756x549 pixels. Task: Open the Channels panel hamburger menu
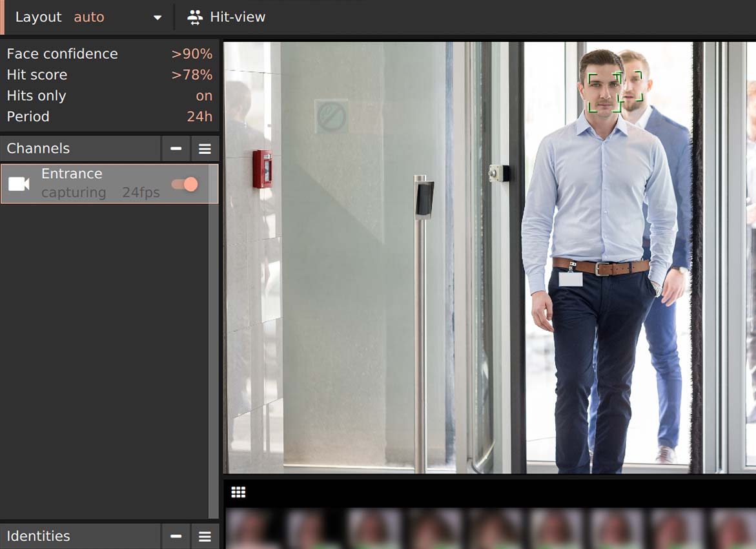click(x=205, y=149)
